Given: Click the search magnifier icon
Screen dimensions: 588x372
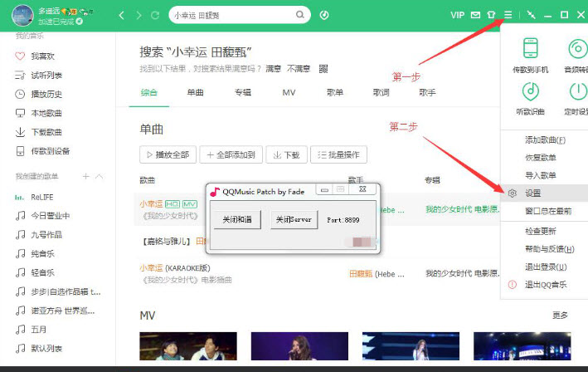Looking at the screenshot, I should [300, 15].
